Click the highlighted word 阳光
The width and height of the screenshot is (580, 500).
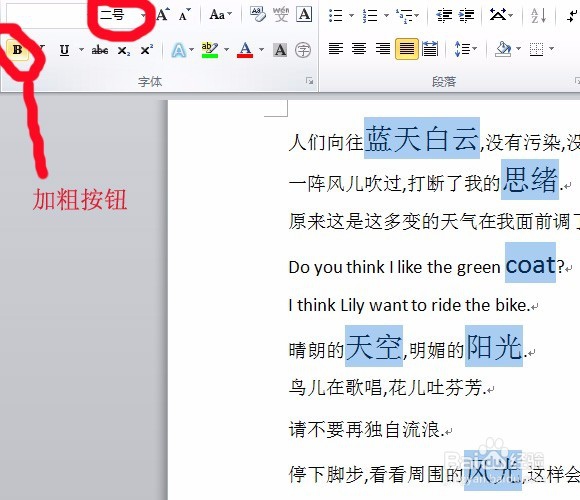(x=493, y=346)
